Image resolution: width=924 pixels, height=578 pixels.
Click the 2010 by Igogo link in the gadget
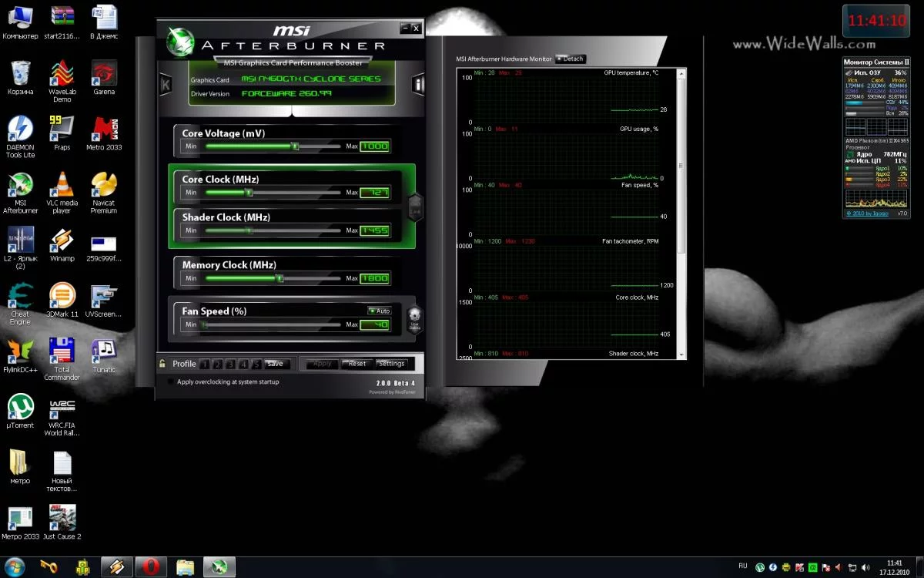point(868,213)
